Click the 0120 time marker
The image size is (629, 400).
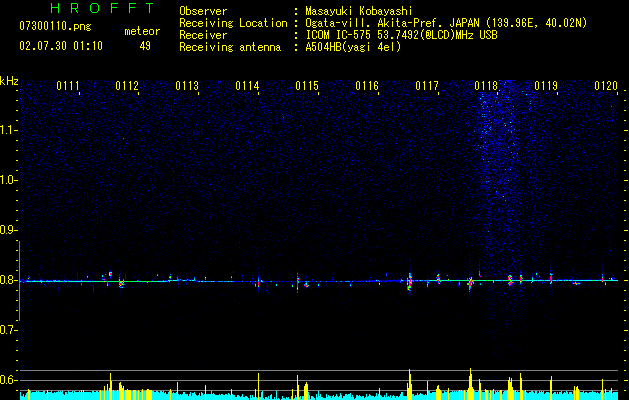pos(606,86)
